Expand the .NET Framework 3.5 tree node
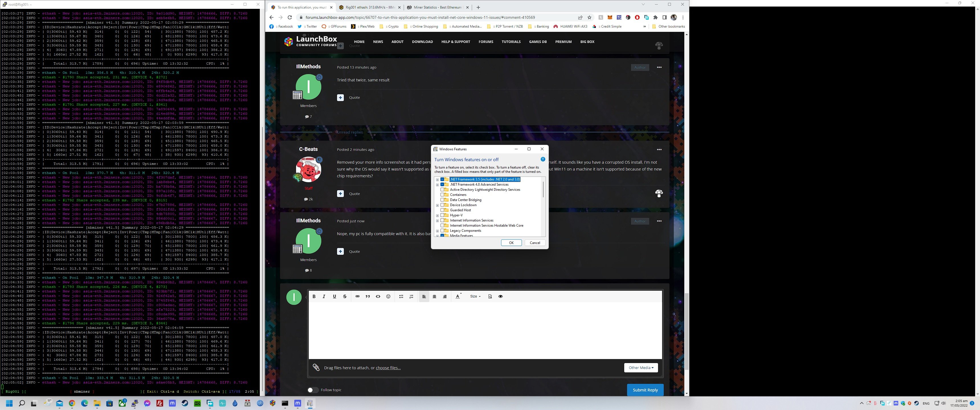980x410 pixels. [438, 180]
